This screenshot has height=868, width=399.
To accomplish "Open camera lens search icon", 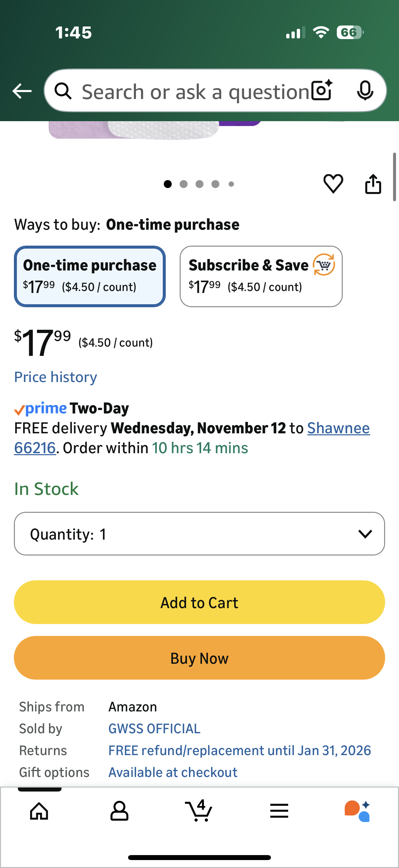I will point(322,90).
